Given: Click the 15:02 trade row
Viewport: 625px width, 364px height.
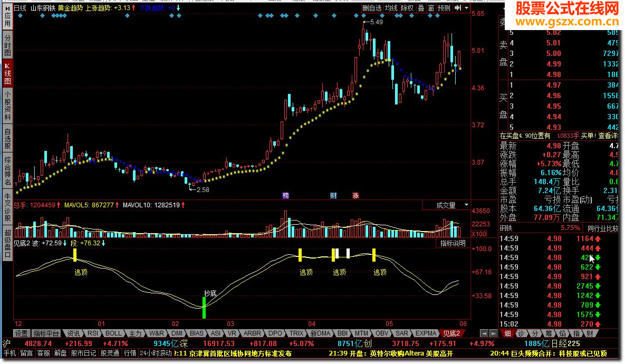Looking at the screenshot, I should coord(559,324).
